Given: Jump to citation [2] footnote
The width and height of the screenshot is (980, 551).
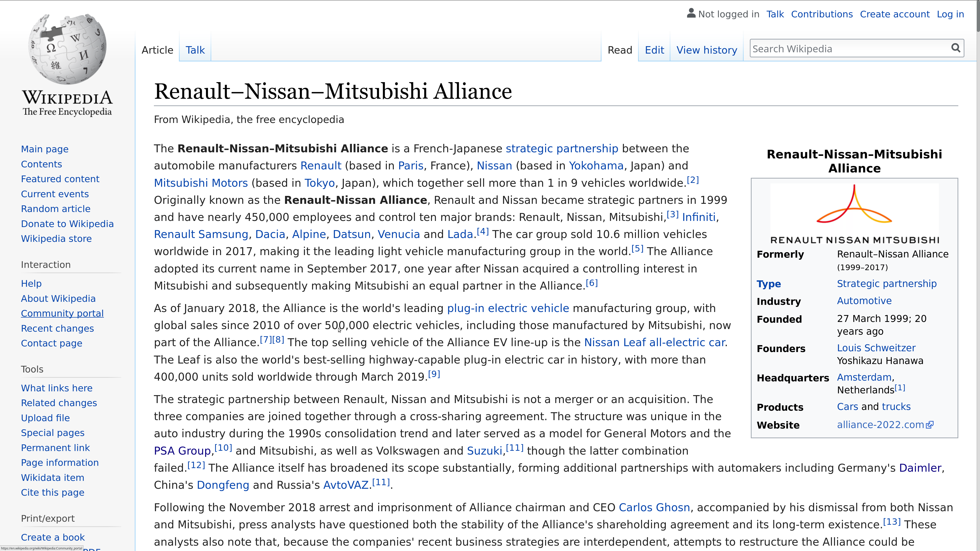Looking at the screenshot, I should coord(692,180).
